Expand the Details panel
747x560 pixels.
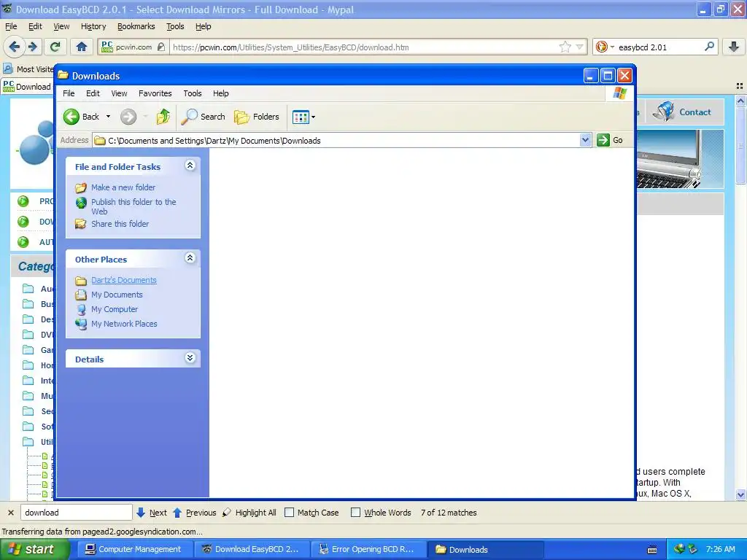tap(190, 357)
